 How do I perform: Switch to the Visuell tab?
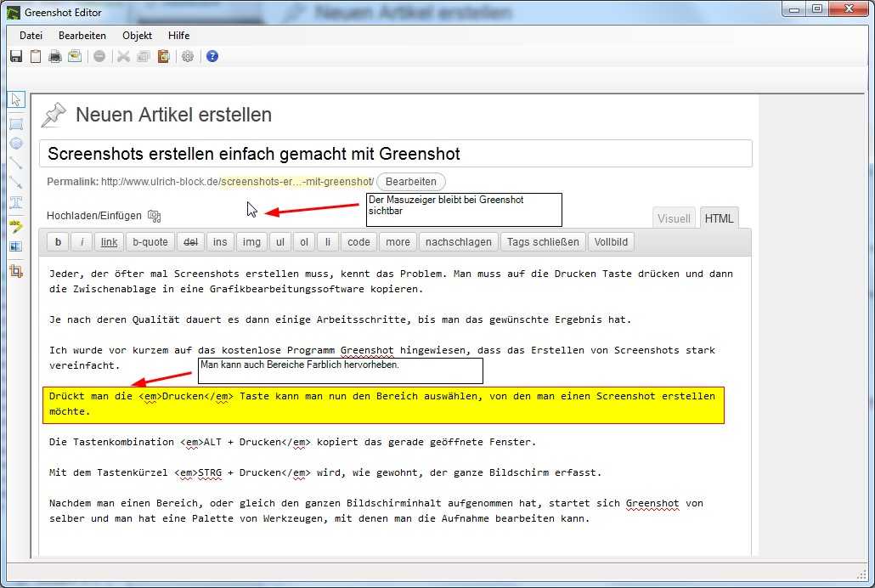[x=674, y=218]
